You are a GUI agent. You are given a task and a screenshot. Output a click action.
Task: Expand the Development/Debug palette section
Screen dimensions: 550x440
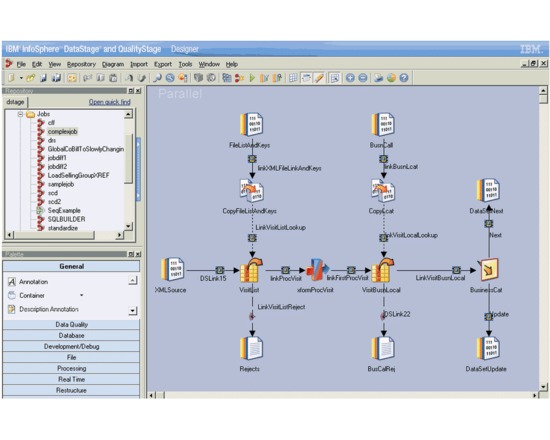point(71,346)
